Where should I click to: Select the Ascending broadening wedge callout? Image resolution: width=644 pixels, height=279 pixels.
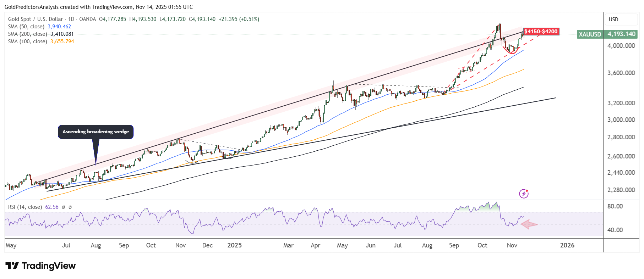tap(95, 132)
